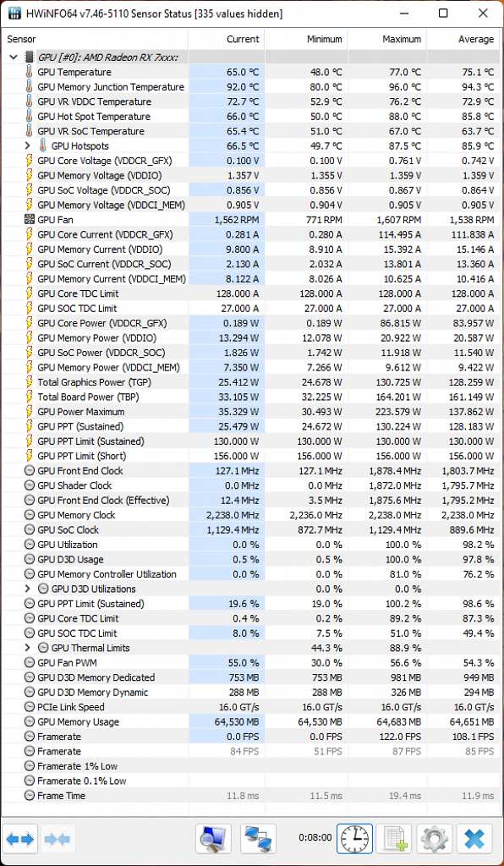504x866 pixels.
Task: Expand the GPU Thermal Limits row
Action: [x=28, y=648]
